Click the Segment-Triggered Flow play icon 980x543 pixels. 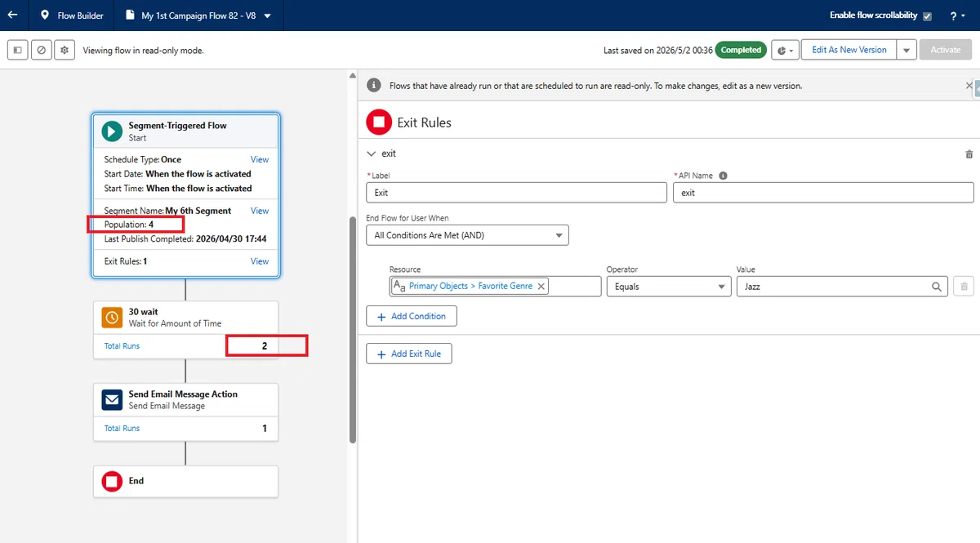click(112, 131)
